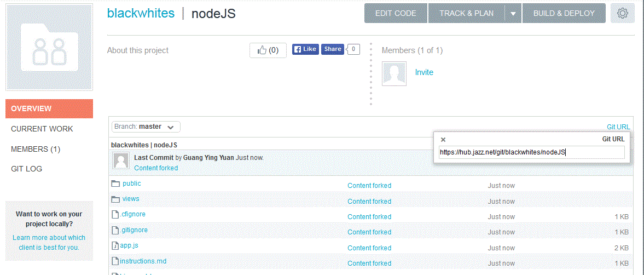Open the public folder link
The width and height of the screenshot is (644, 275).
tap(131, 184)
